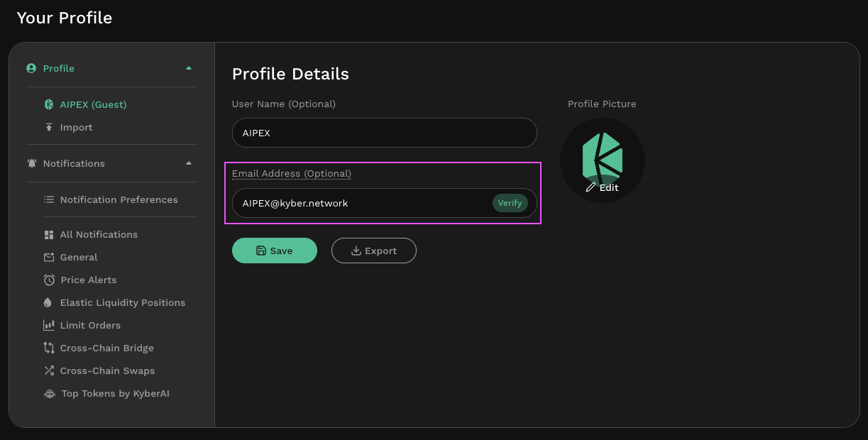Verify the email address

pos(510,203)
